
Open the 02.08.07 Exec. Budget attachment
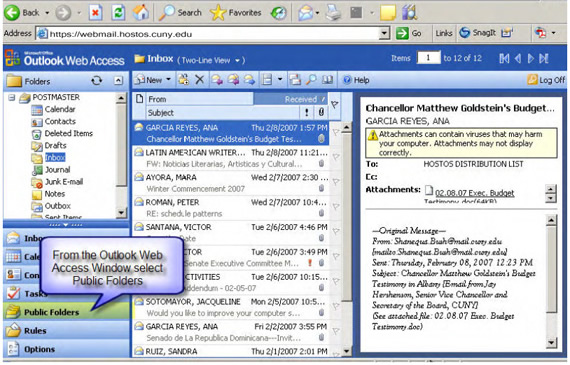click(474, 193)
